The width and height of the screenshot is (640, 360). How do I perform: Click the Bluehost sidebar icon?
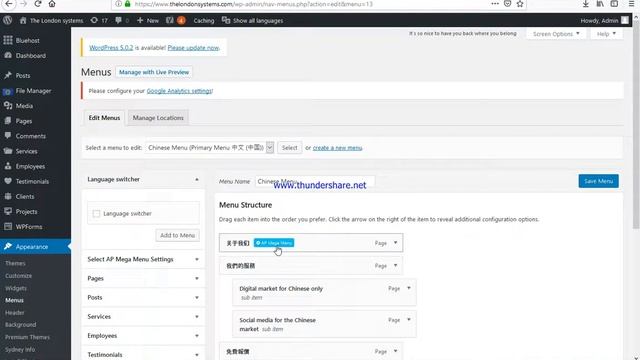pyautogui.click(x=8, y=40)
